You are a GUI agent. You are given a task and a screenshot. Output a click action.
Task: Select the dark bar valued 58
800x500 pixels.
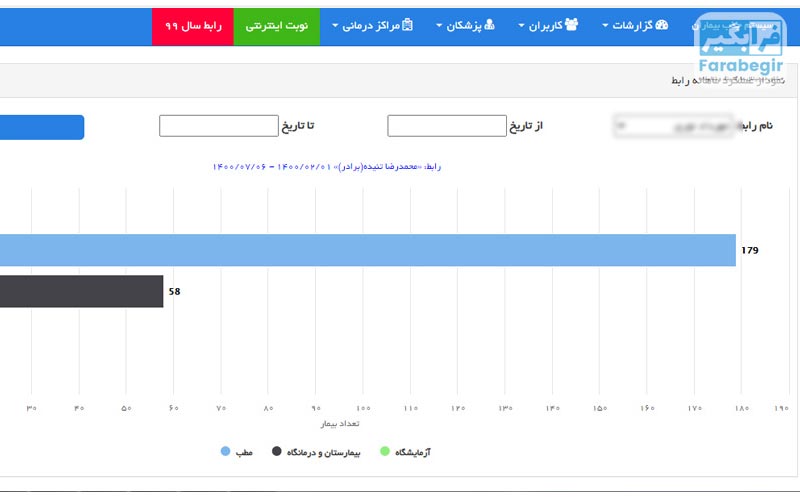pos(82,291)
